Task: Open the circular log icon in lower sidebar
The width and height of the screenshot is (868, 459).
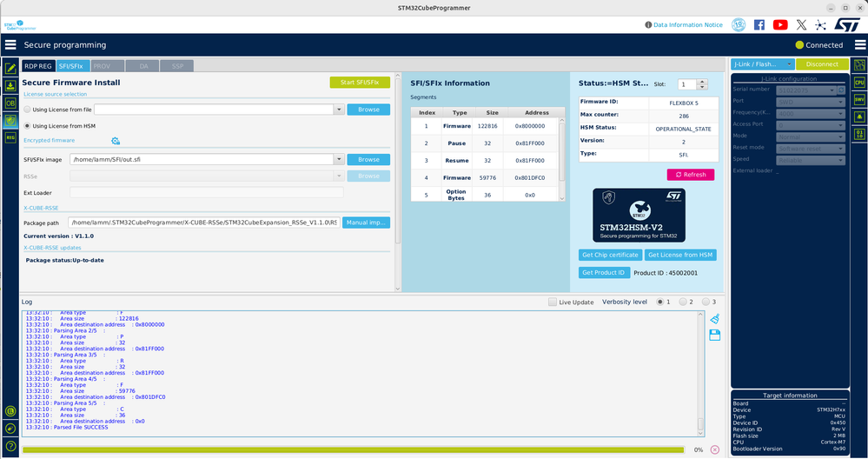Action: coord(10,411)
